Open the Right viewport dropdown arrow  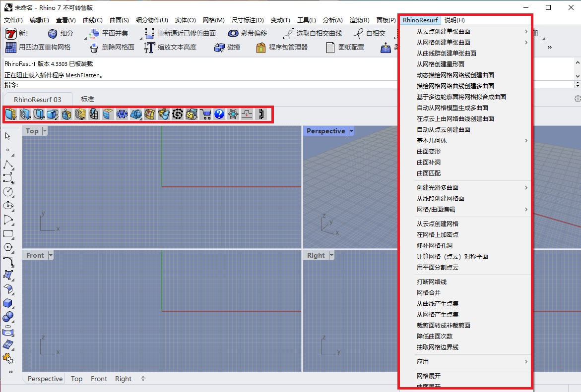click(x=331, y=255)
